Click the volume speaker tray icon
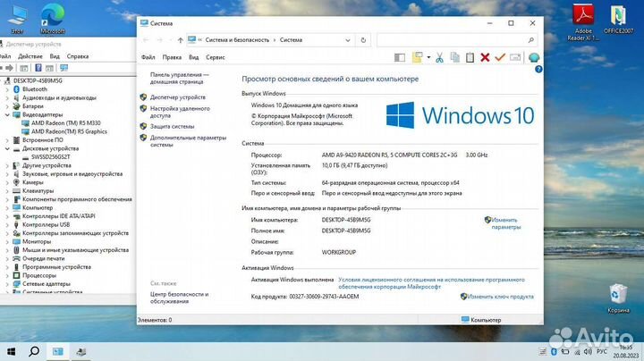Screen dimensions: 644x361 [588, 351]
